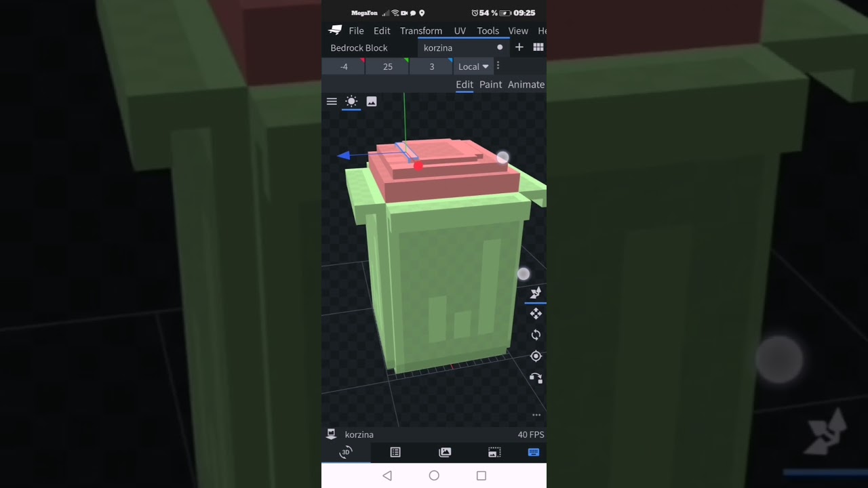Image resolution: width=868 pixels, height=488 pixels.
Task: Create a new project tab with plus
Action: (x=519, y=47)
